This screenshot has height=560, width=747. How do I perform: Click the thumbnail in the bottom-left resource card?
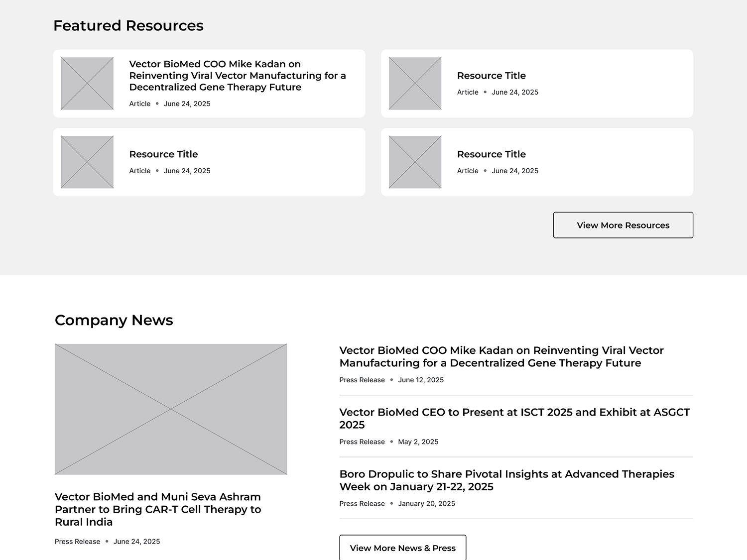click(87, 162)
